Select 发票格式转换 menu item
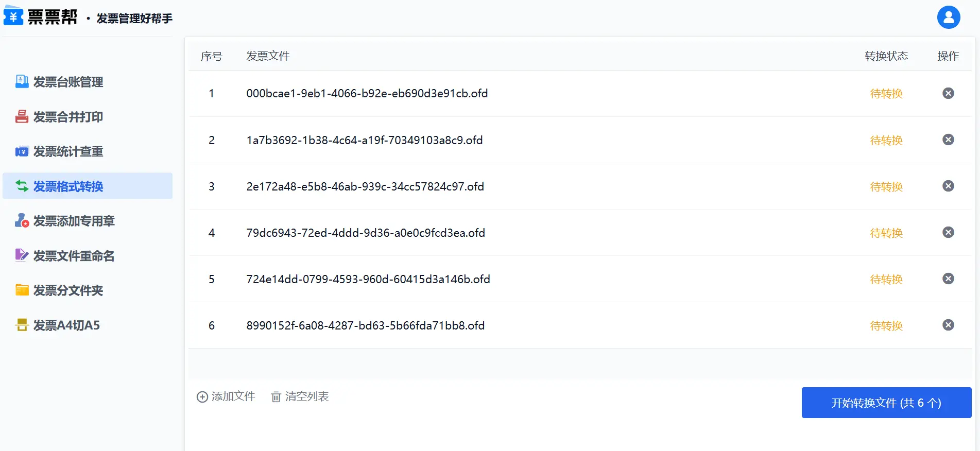Image resolution: width=980 pixels, height=451 pixels. tap(68, 186)
